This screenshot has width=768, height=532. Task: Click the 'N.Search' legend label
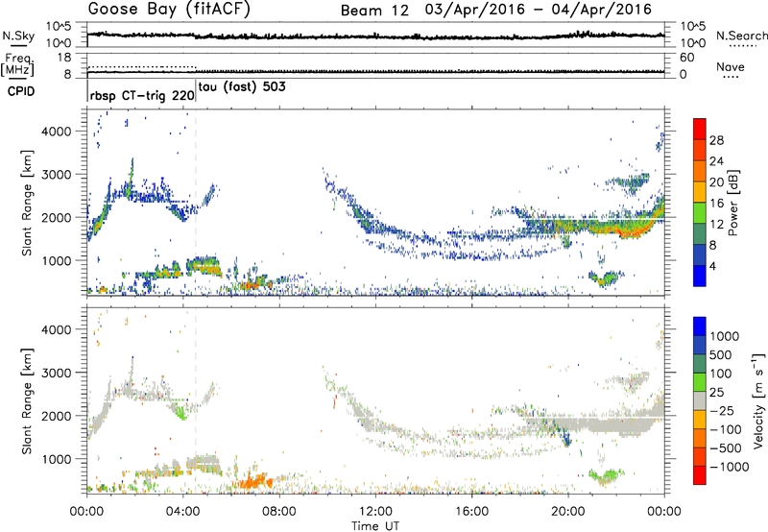tap(741, 36)
